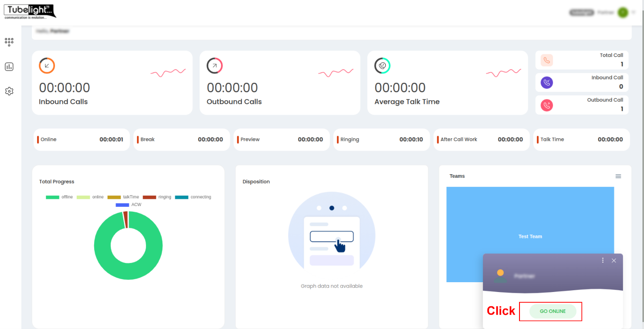Open the three-dot menu in softphone widget
The image size is (644, 329).
603,260
